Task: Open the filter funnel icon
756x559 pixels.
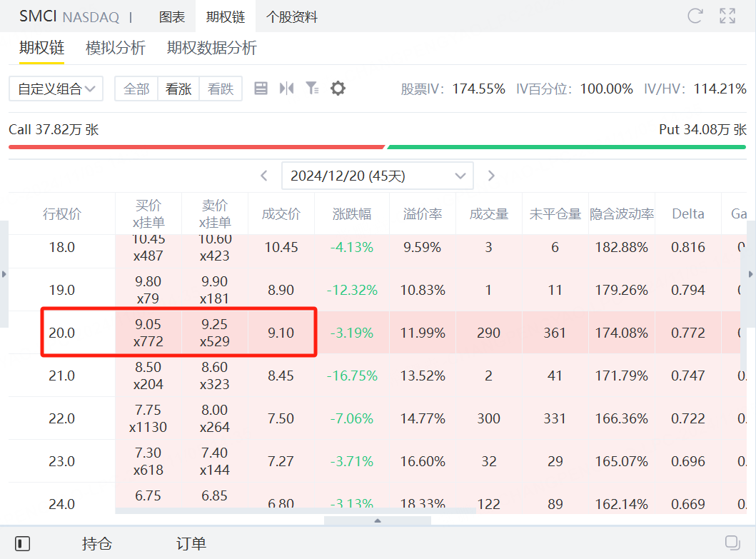Action: [313, 89]
